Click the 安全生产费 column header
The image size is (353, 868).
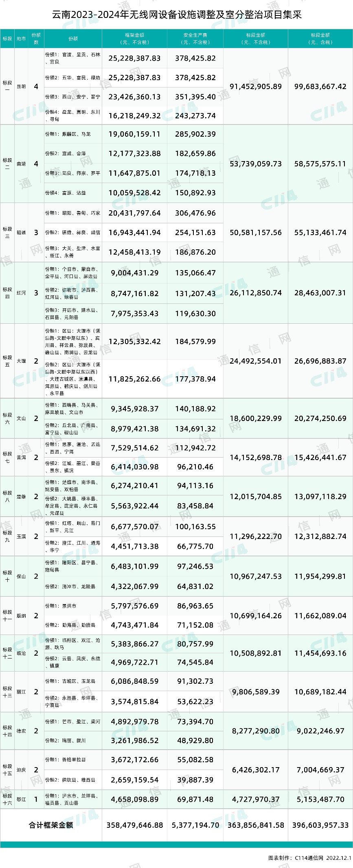pos(195,39)
